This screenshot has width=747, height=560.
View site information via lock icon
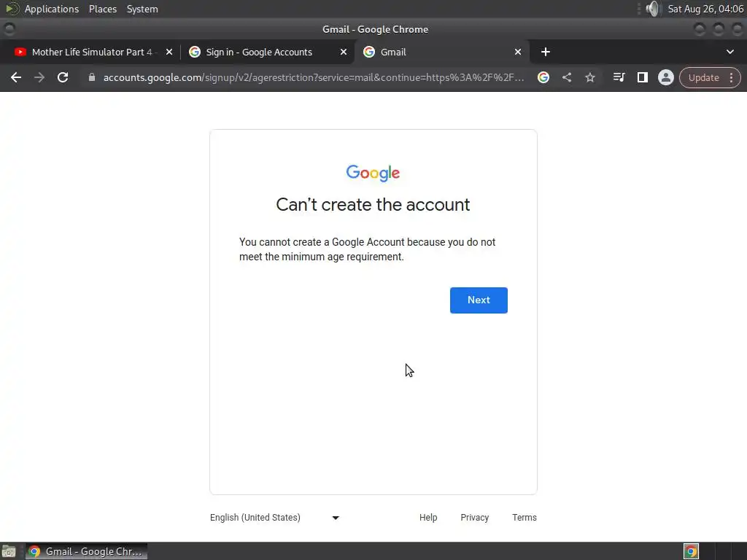[92, 77]
